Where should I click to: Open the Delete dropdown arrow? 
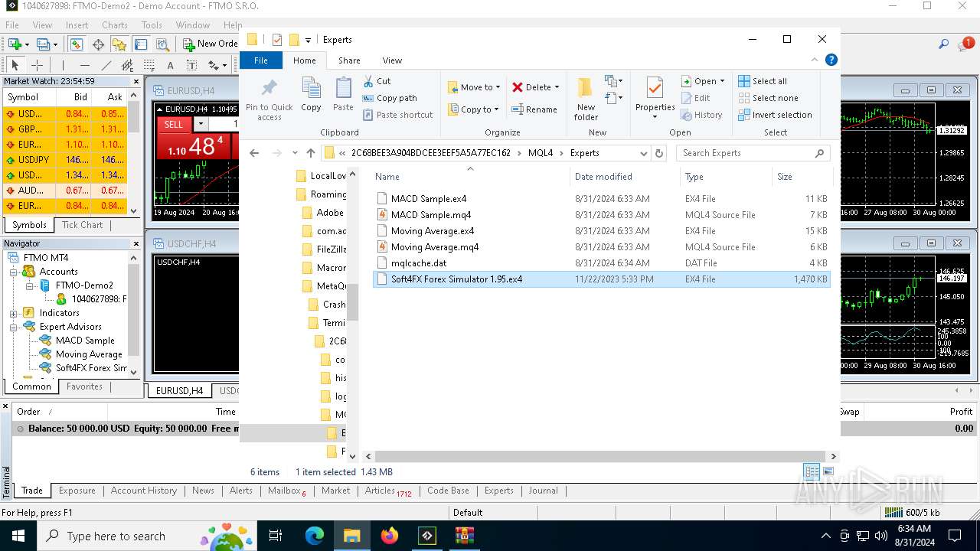pyautogui.click(x=557, y=87)
